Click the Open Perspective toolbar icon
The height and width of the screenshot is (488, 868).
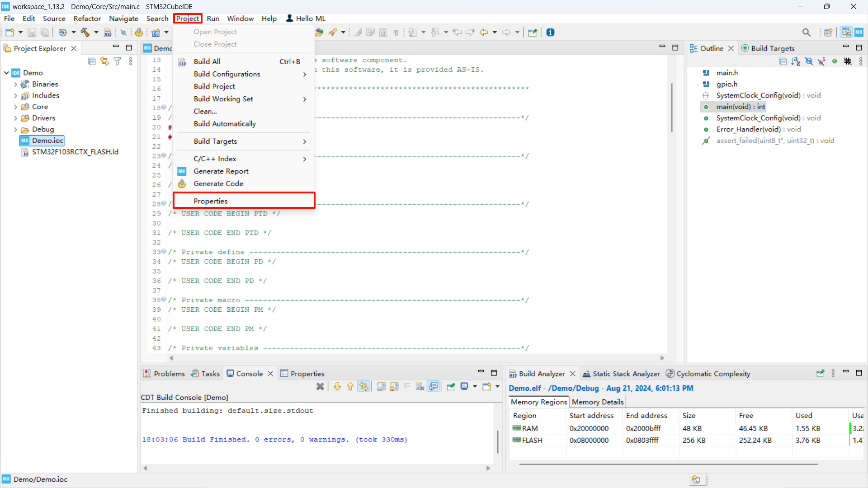(x=828, y=33)
